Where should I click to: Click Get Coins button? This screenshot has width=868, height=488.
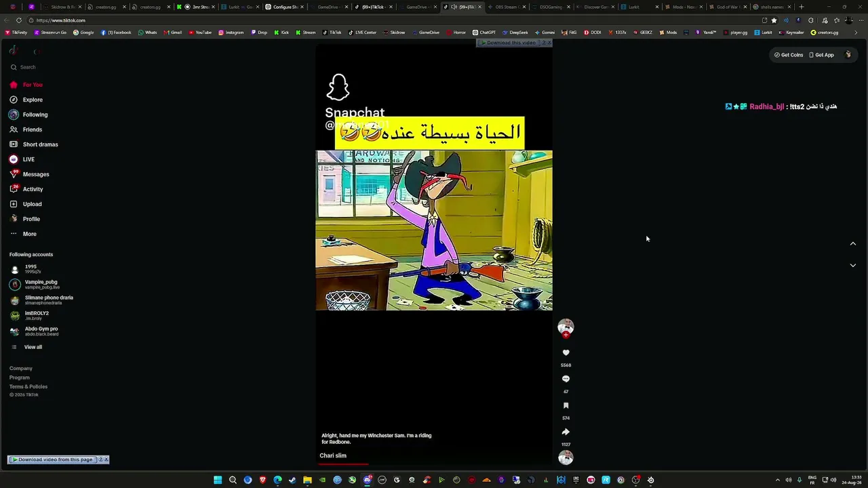(x=789, y=55)
